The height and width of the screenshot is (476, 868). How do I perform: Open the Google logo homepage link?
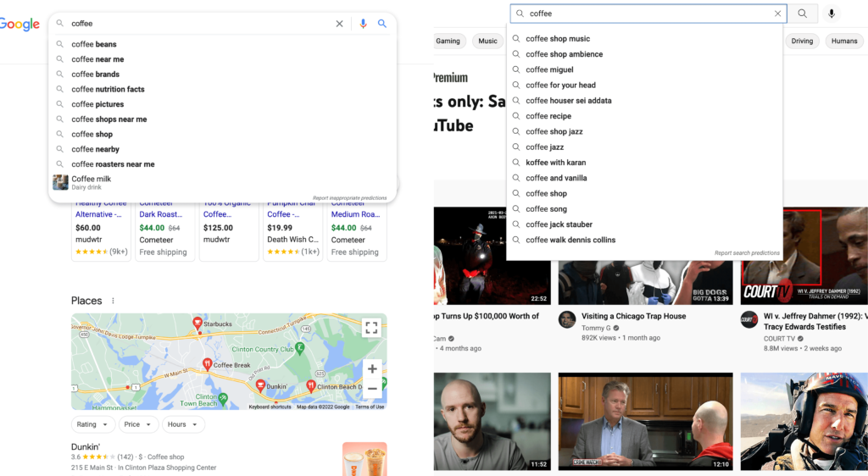coord(20,25)
